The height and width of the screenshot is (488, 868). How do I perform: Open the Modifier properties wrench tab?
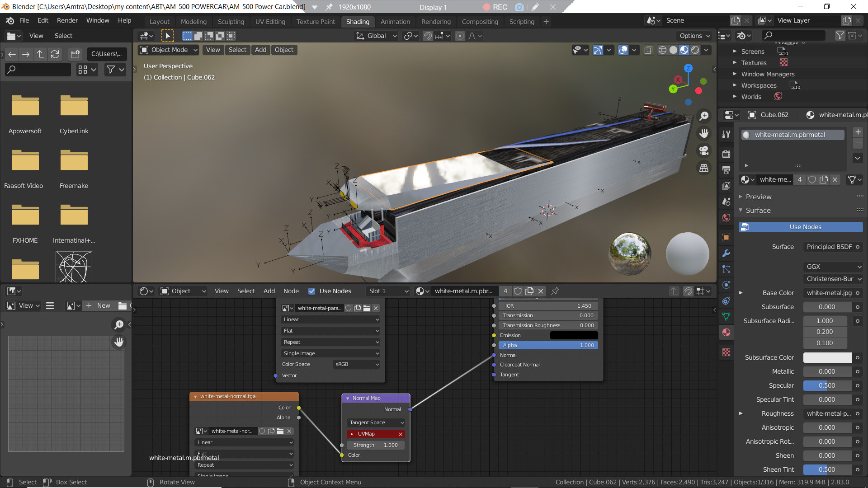coord(726,253)
